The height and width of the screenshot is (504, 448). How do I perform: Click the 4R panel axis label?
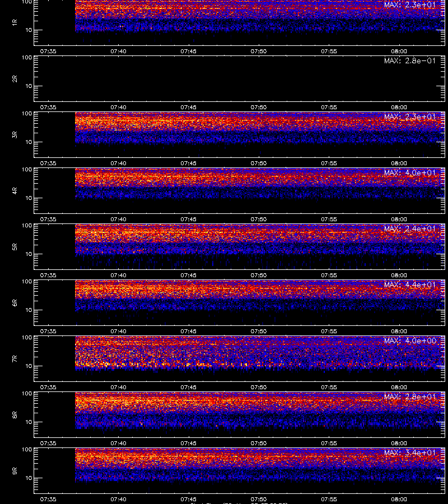(x=15, y=190)
